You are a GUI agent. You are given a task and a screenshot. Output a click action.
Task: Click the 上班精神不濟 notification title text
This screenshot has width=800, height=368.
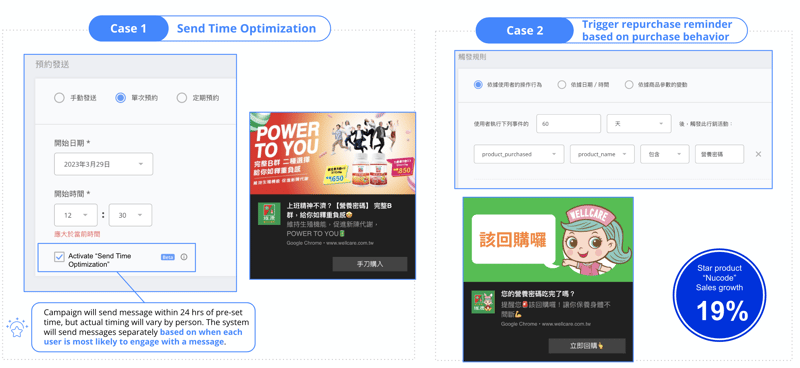click(340, 210)
